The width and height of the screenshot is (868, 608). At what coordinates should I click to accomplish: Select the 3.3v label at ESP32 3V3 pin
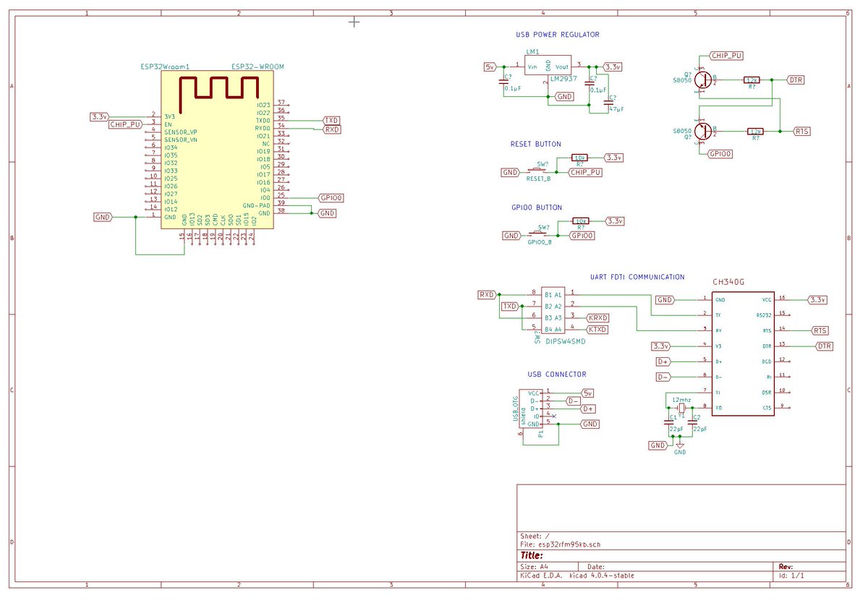[x=99, y=116]
